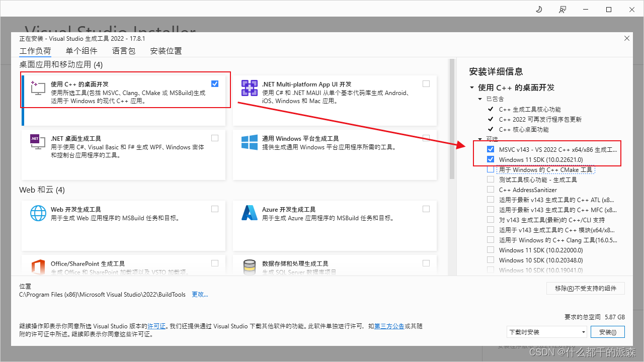Uncheck Windows 11 SDK (10.0.22621.0) component
Image resolution: width=644 pixels, height=362 pixels.
pyautogui.click(x=491, y=159)
